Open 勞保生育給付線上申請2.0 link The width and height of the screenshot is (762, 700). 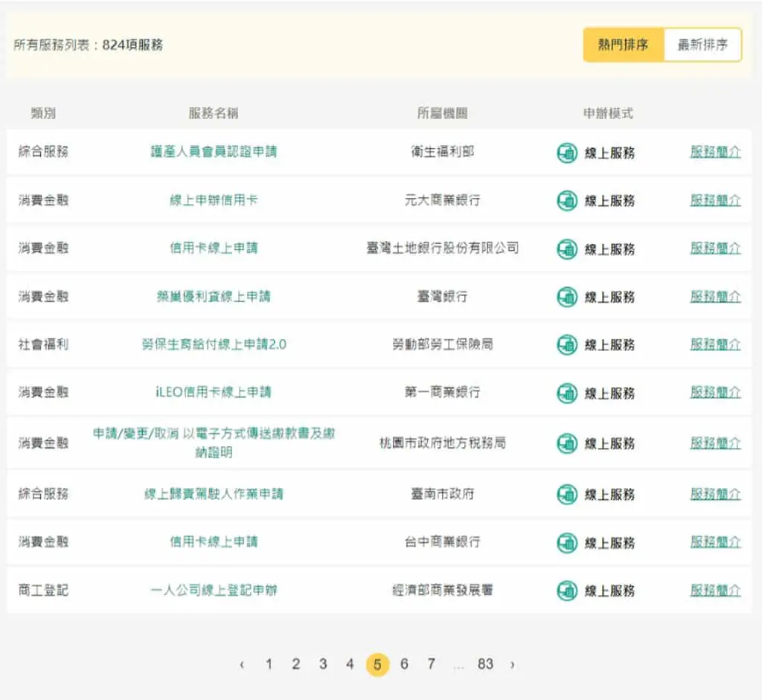tap(214, 344)
